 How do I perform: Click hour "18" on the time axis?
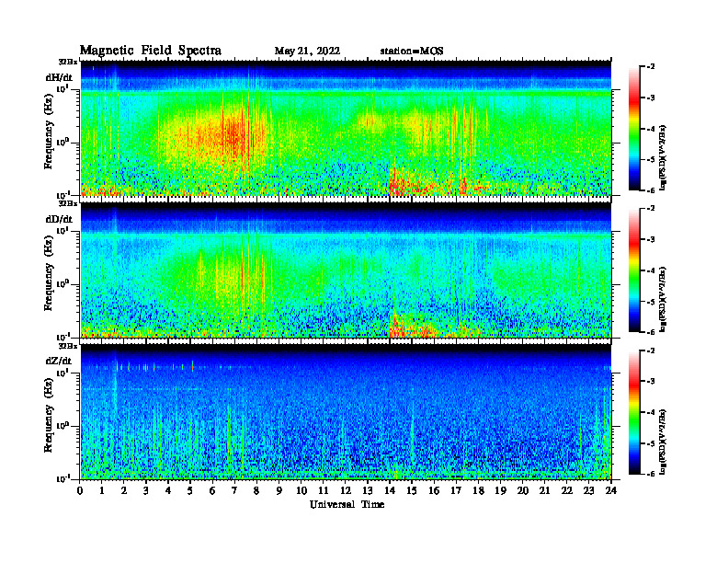click(x=478, y=491)
